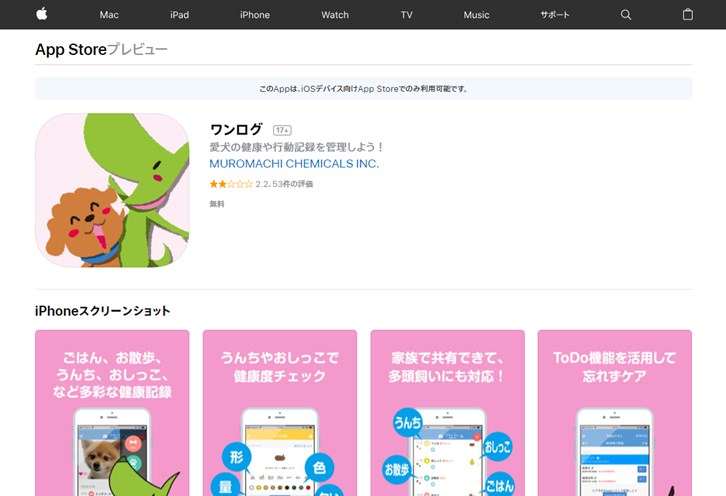Open the iPad menu item
Image resolution: width=726 pixels, height=496 pixels.
(179, 15)
